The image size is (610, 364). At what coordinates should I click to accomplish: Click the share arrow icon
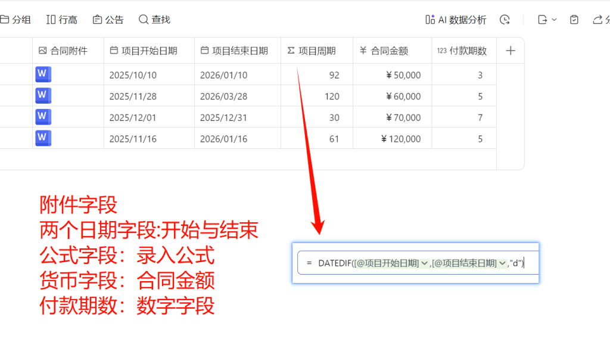click(x=598, y=20)
